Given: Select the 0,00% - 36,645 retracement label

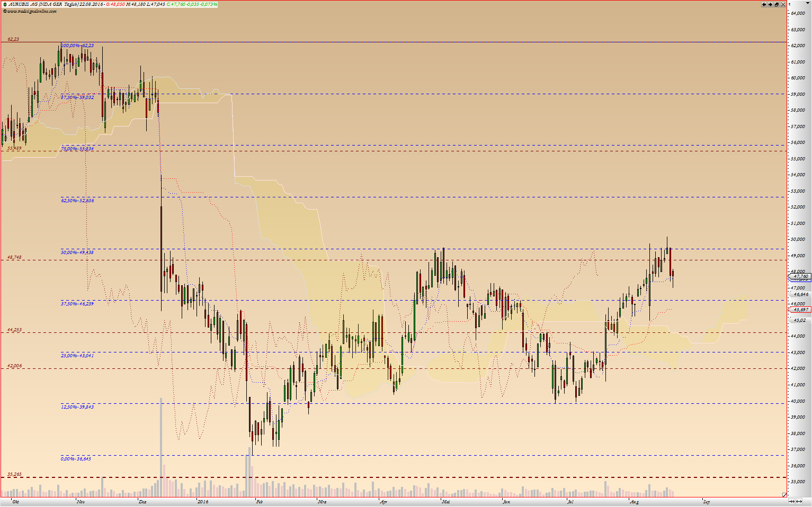Looking at the screenshot, I should (76, 459).
